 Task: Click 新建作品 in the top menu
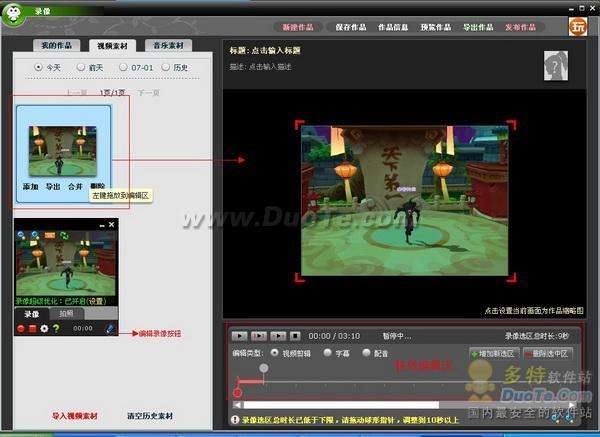click(x=298, y=27)
